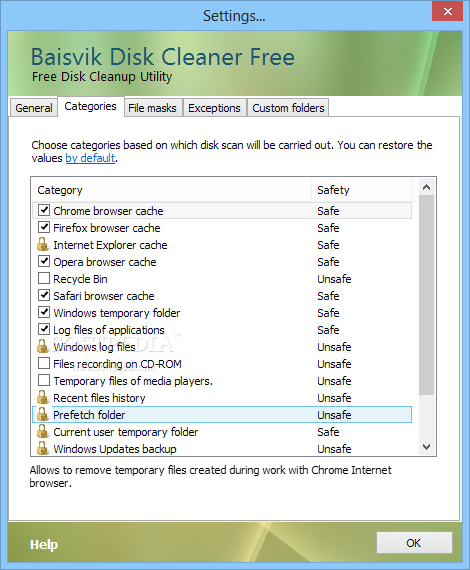Go to the Custom folders tab

point(288,108)
